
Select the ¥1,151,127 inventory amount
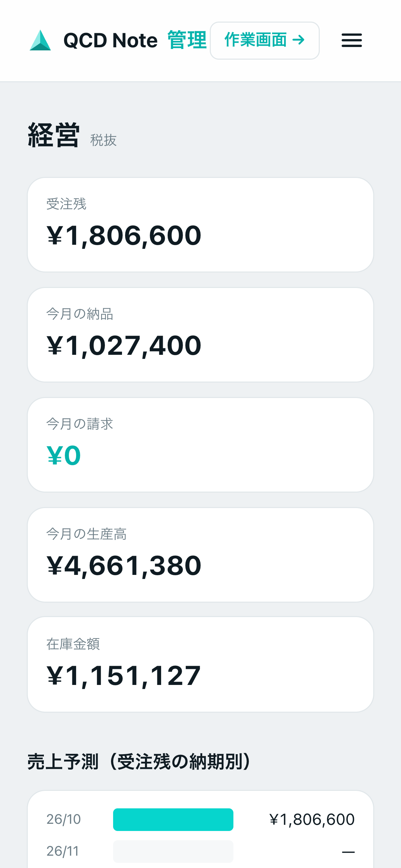(x=124, y=676)
